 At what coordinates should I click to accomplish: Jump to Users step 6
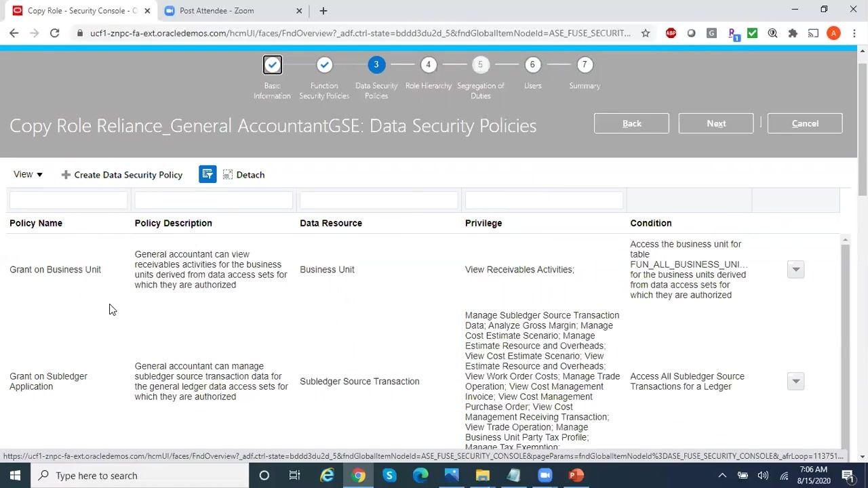coord(532,64)
